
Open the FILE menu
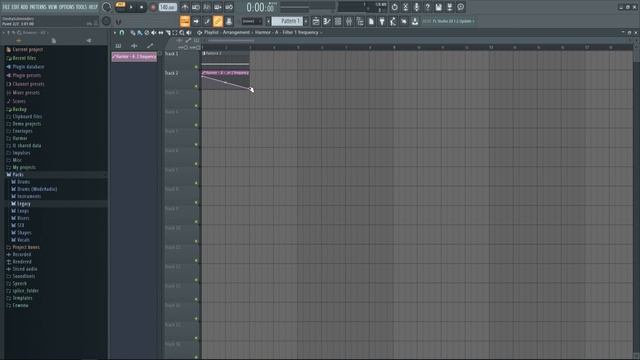tap(6, 7)
